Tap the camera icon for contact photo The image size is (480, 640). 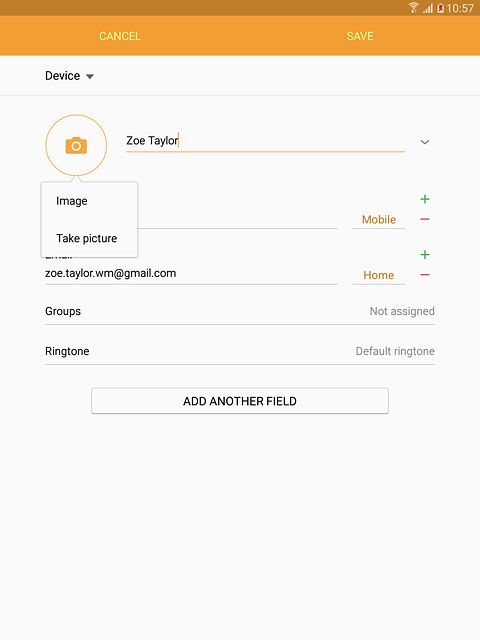(76, 146)
